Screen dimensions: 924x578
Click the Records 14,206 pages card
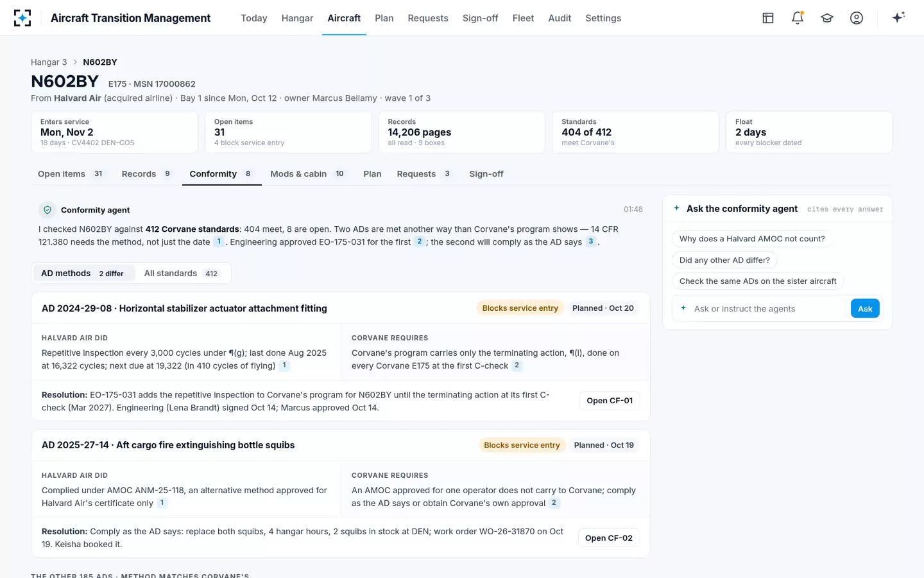(462, 132)
